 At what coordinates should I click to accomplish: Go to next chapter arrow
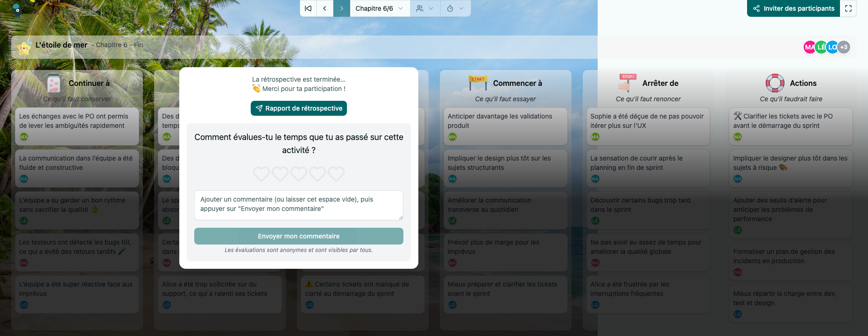pos(342,8)
